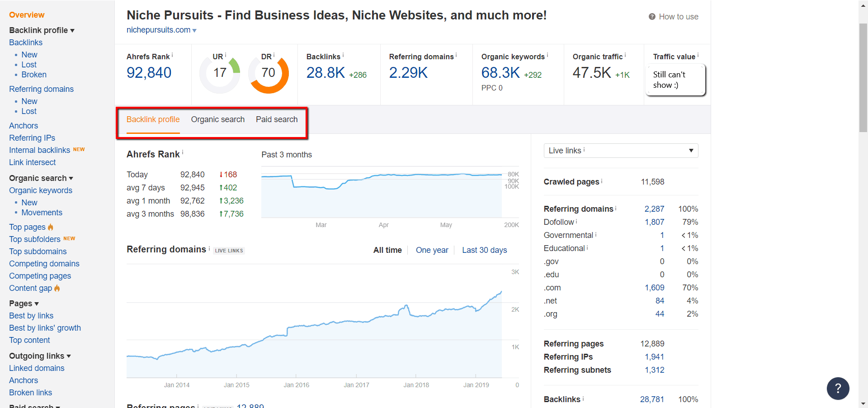Image resolution: width=868 pixels, height=408 pixels.
Task: Open the Referring IPs sidebar link
Action: pos(32,138)
